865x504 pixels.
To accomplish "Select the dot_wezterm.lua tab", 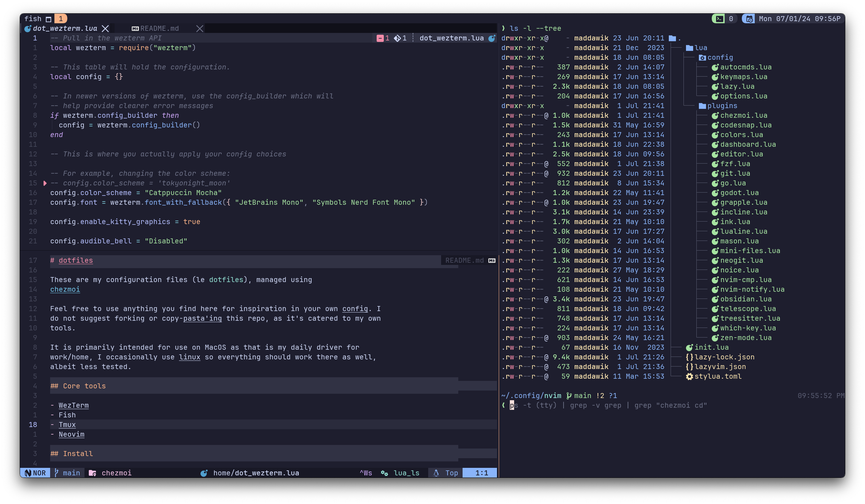I will [66, 28].
